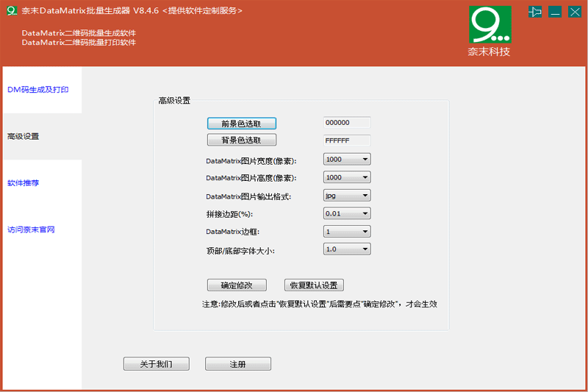Click the DataMatrix图片宽度(像素) label

click(251, 161)
